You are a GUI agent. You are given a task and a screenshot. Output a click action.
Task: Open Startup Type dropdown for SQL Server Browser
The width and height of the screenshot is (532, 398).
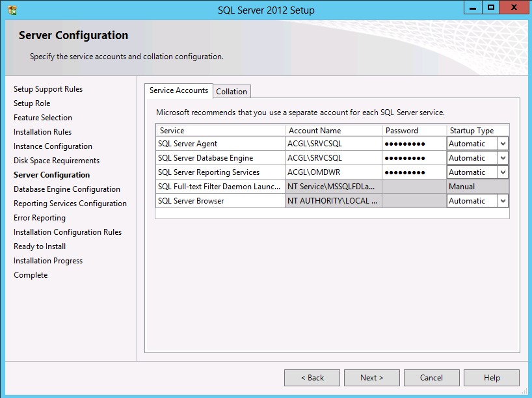(503, 200)
